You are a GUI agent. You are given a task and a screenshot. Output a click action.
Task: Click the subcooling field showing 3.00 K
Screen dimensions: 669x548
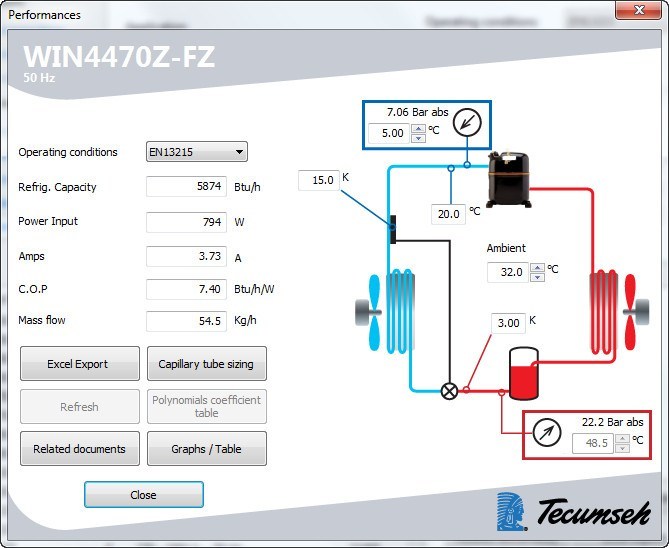point(508,323)
